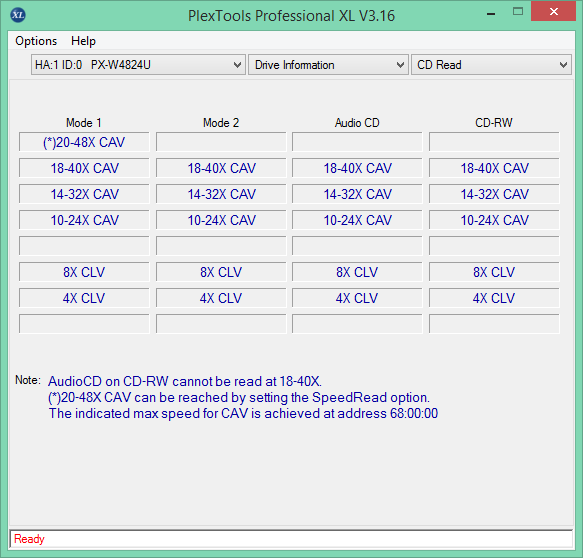Choose 10-24X CAV under Mode 1
The height and width of the screenshot is (558, 583).
coord(84,220)
